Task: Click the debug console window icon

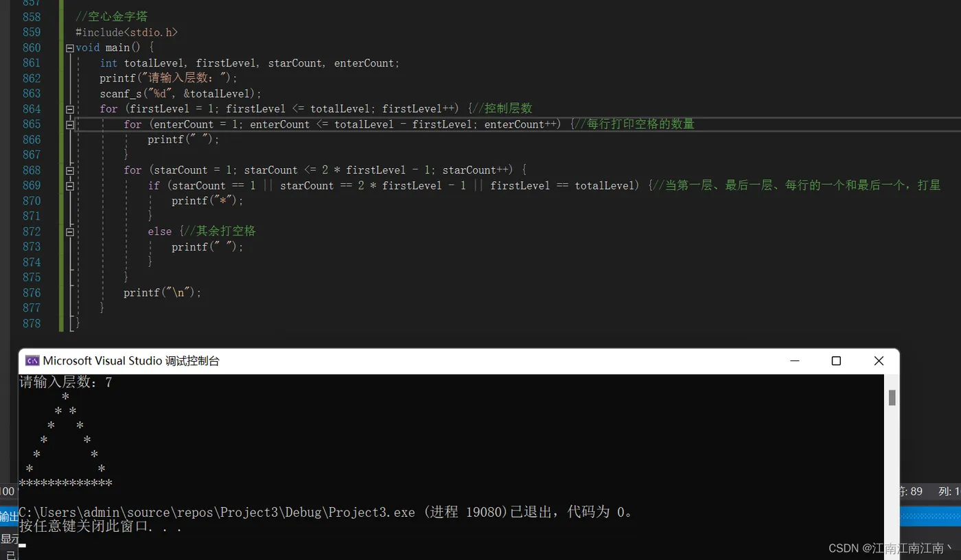Action: [32, 361]
